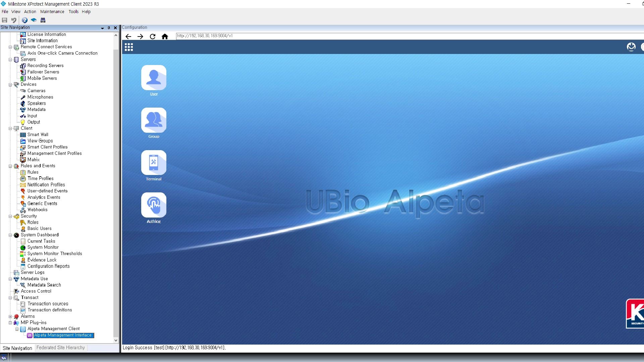Image resolution: width=644 pixels, height=362 pixels.
Task: Click the taskbar application icon
Action: point(4,358)
